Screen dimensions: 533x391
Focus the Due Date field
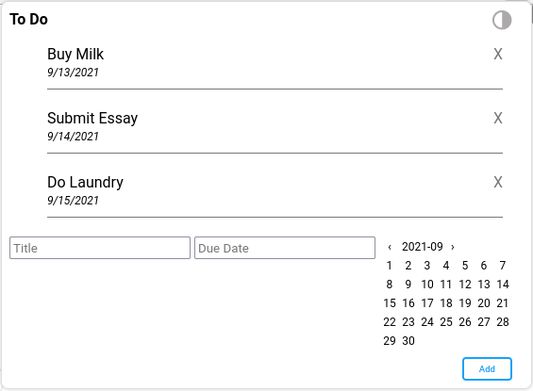coord(285,248)
